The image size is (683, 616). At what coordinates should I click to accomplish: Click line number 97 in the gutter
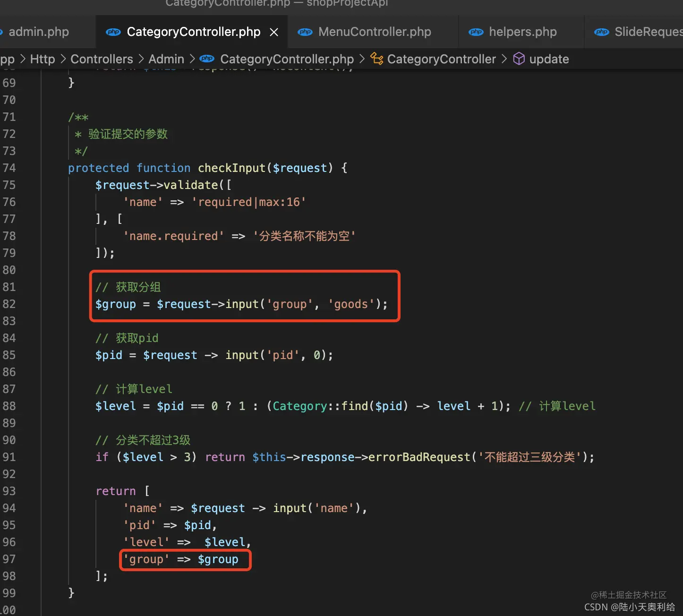[x=9, y=559]
